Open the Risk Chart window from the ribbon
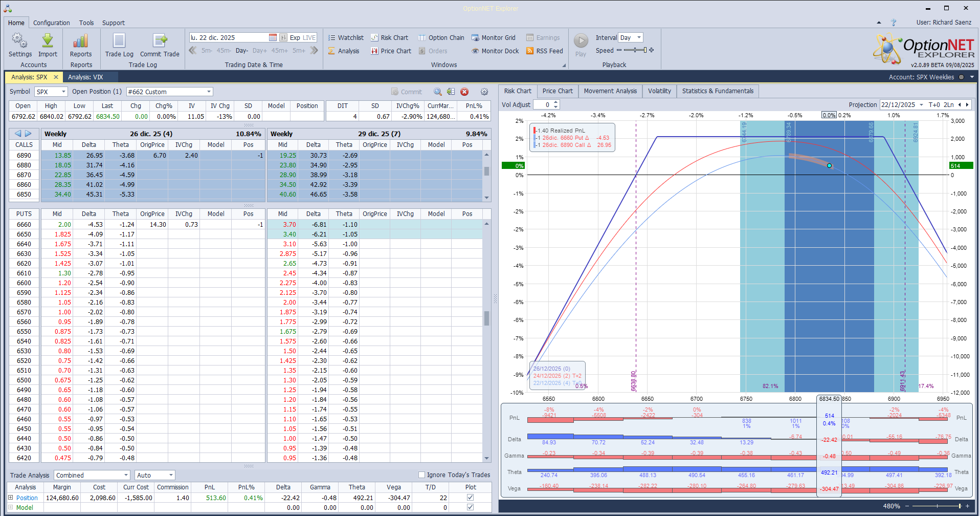Viewport: 980px width, 516px height. (x=390, y=37)
